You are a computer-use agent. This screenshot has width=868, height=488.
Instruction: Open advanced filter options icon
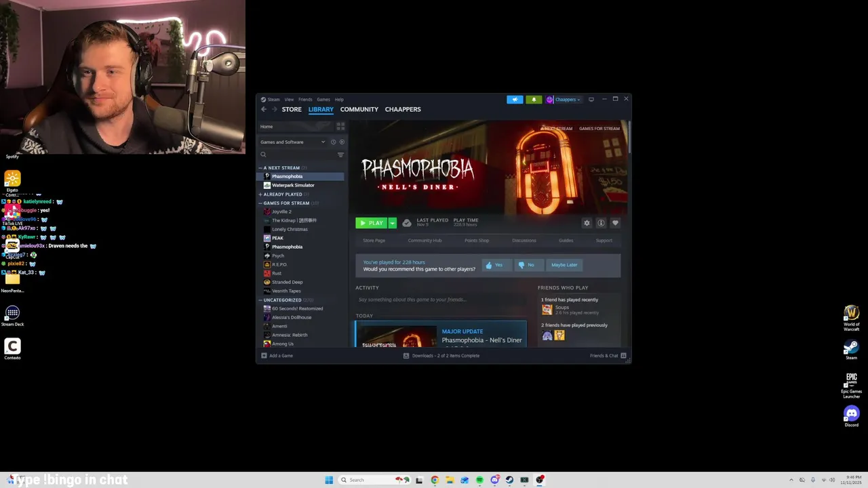(340, 155)
